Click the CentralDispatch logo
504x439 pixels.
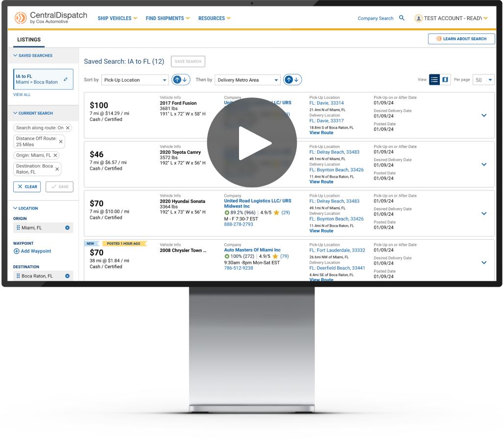[x=51, y=18]
